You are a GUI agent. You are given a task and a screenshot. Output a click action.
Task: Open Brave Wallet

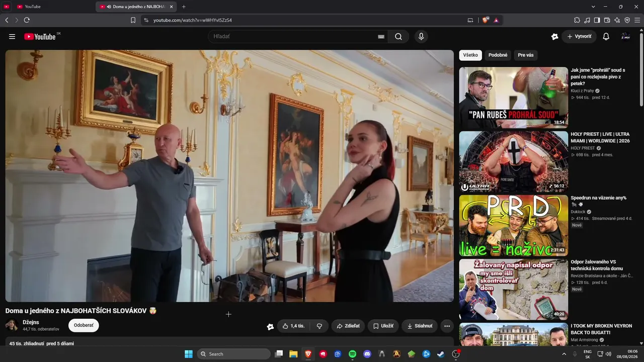point(607,20)
